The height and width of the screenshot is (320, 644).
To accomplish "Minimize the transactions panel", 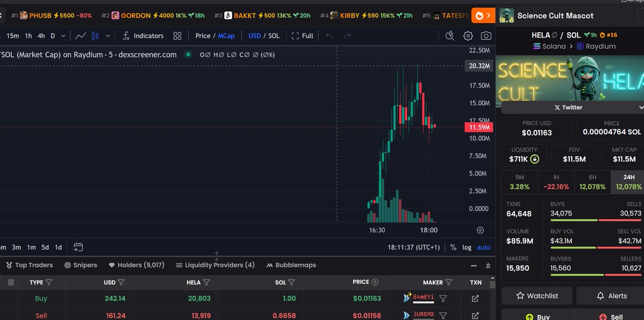I will click(473, 265).
